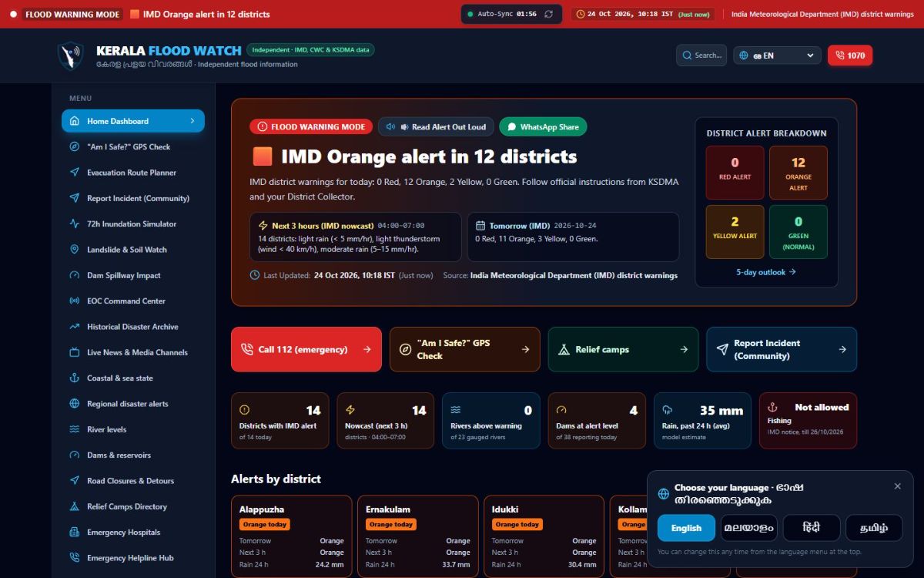Click the Emergency Helpline Hub phone icon

[75, 558]
